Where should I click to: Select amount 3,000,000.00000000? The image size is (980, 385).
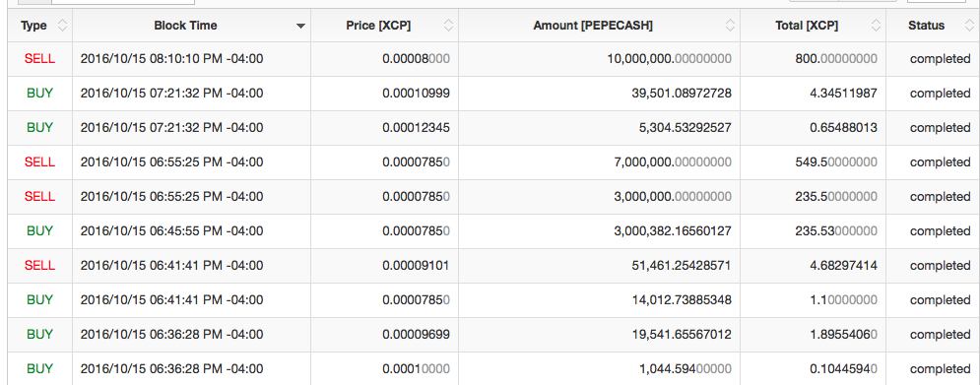tap(673, 196)
